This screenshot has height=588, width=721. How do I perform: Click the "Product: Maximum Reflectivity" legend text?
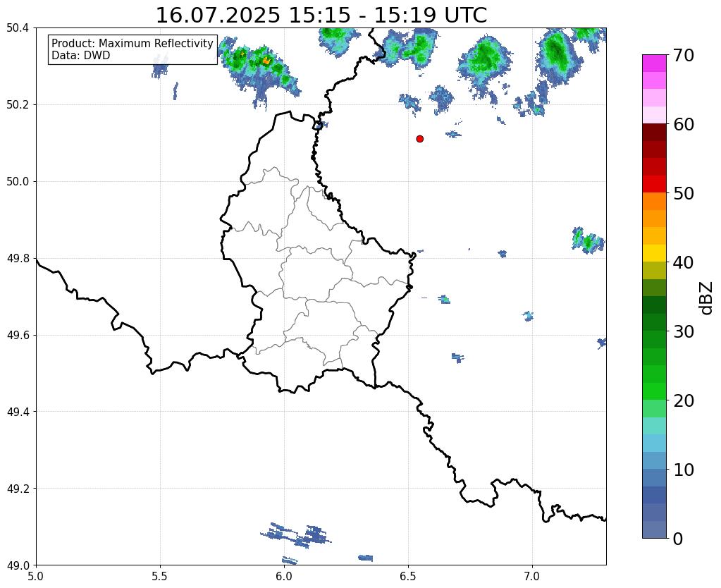[133, 43]
